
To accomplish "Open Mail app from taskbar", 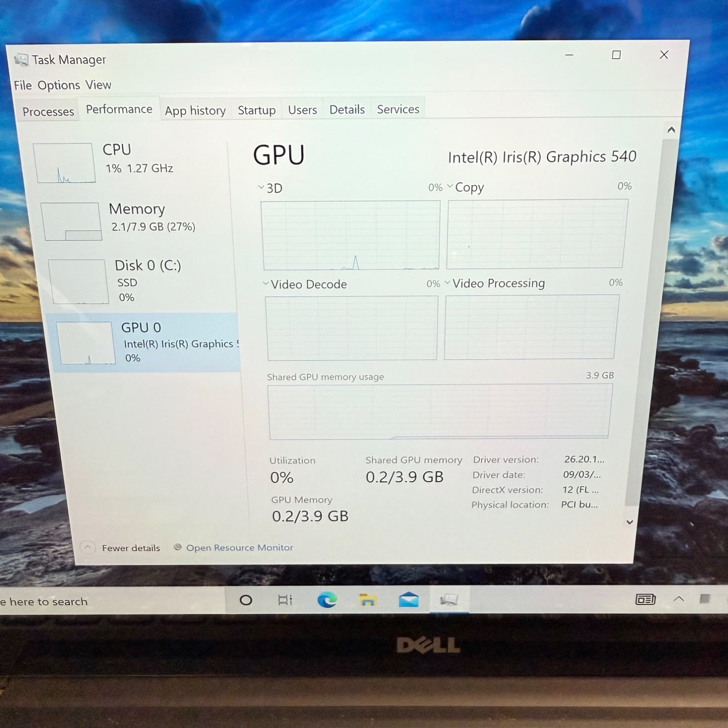I will [x=409, y=600].
